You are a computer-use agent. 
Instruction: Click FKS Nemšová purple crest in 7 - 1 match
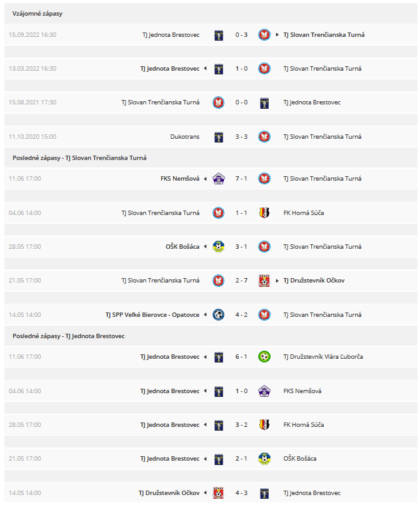pyautogui.click(x=219, y=179)
